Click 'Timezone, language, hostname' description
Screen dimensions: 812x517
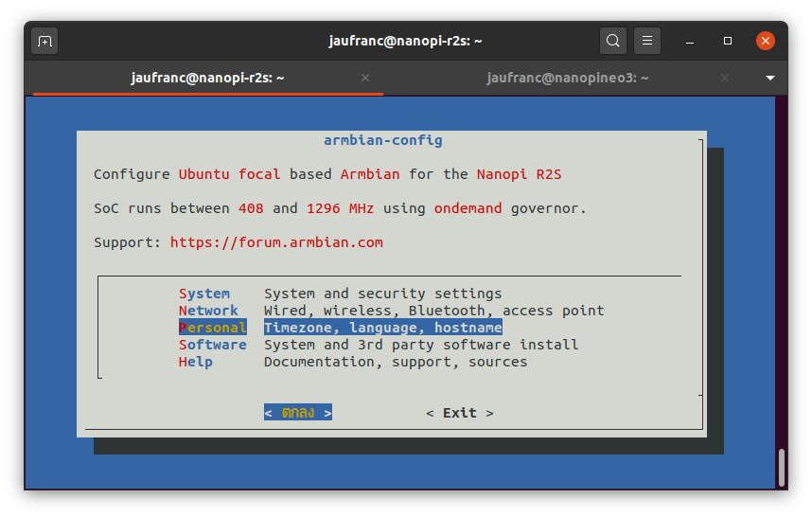(x=382, y=328)
